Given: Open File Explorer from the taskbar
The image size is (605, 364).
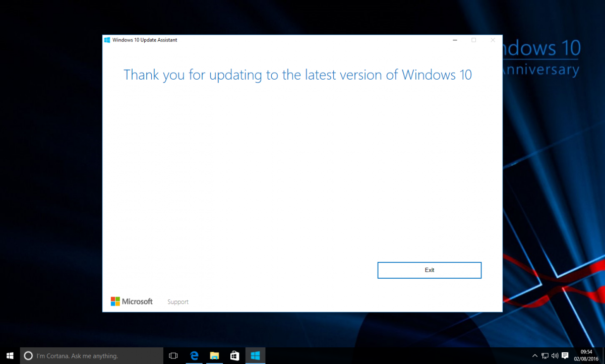Looking at the screenshot, I should pos(214,355).
